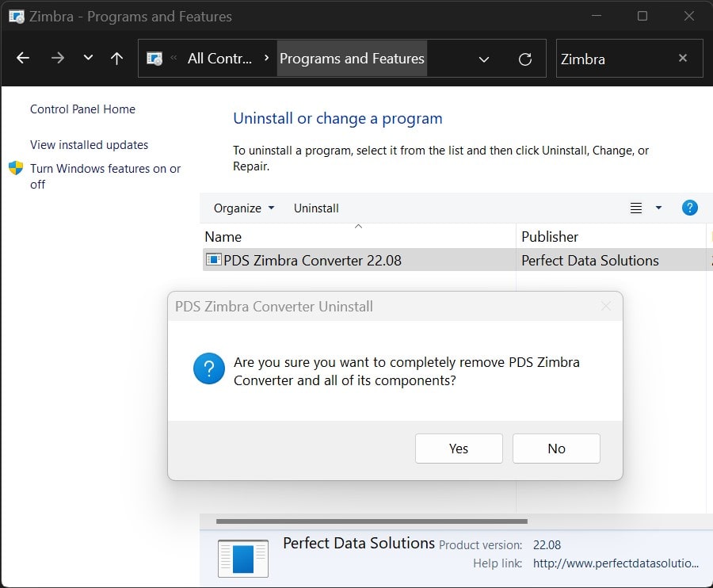
Task: Go forward using the forward arrow
Action: click(x=57, y=58)
